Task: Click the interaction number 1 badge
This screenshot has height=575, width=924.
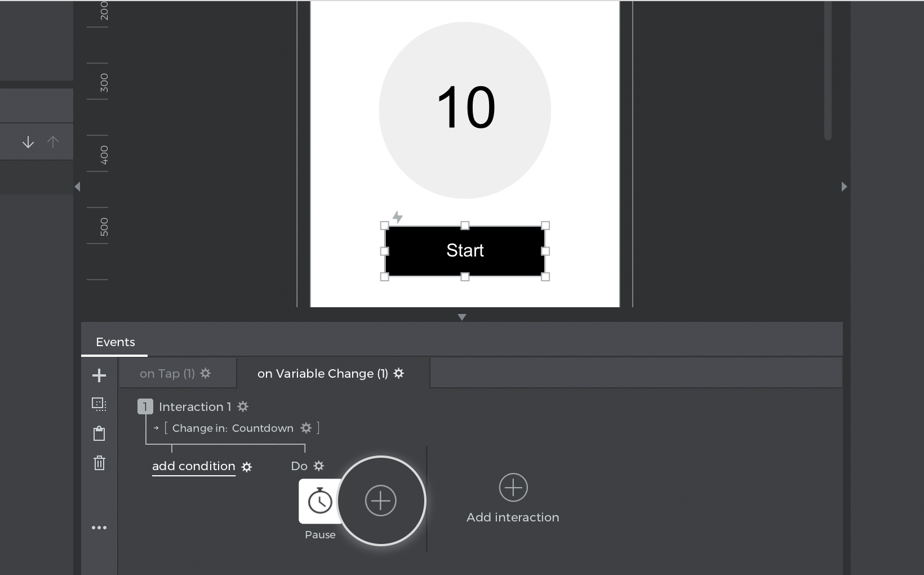Action: (145, 406)
